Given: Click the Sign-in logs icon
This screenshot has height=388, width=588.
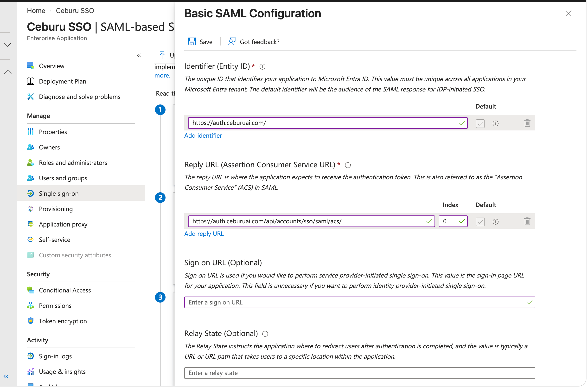Looking at the screenshot, I should [30, 356].
